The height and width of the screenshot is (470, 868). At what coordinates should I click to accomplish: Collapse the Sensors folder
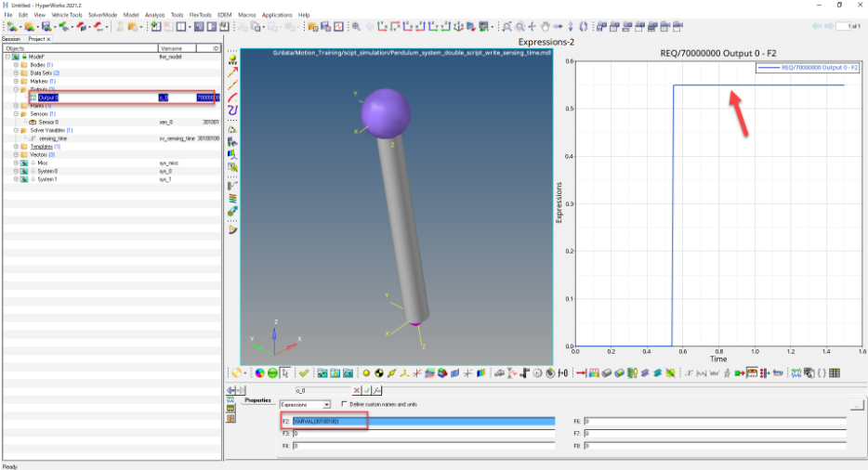click(x=16, y=114)
